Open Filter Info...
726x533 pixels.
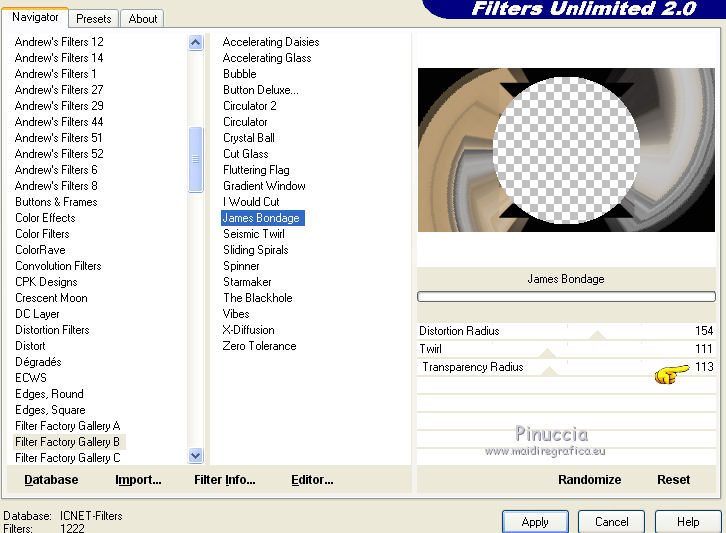[x=225, y=480]
